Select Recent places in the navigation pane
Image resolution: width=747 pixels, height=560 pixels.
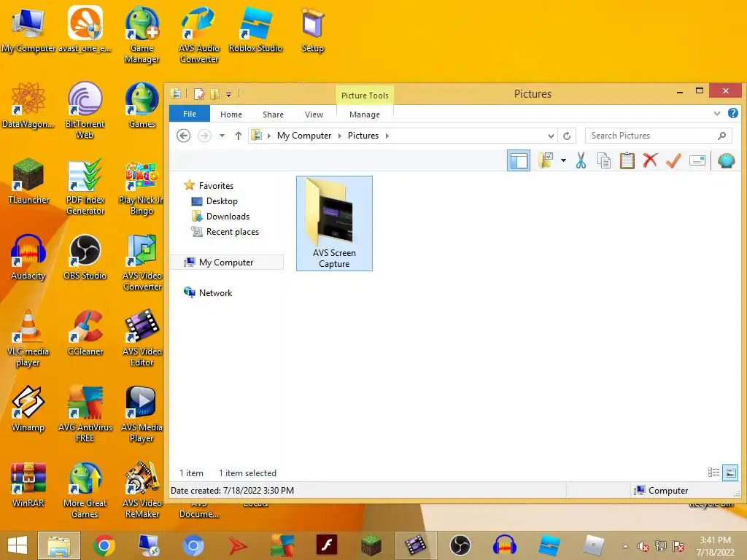point(233,231)
